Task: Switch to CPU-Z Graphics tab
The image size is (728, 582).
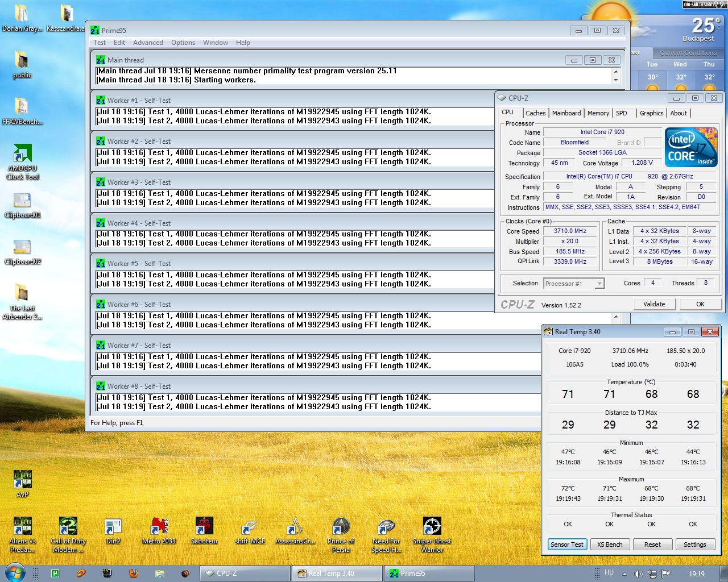Action: [x=651, y=113]
